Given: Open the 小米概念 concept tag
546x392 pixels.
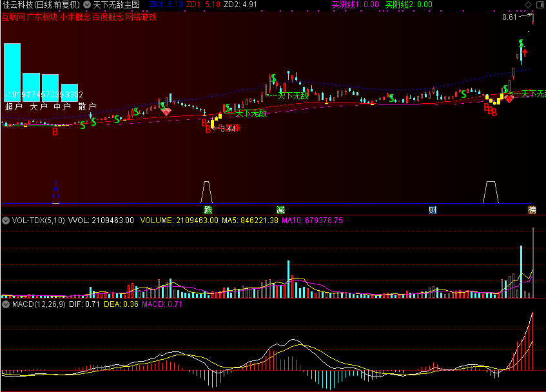Looking at the screenshot, I should [x=75, y=17].
